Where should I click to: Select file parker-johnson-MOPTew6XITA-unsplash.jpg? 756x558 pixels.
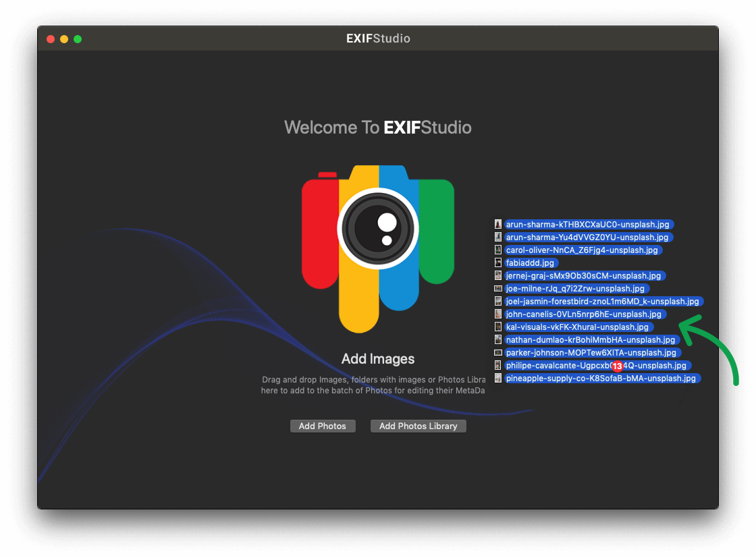coord(592,353)
